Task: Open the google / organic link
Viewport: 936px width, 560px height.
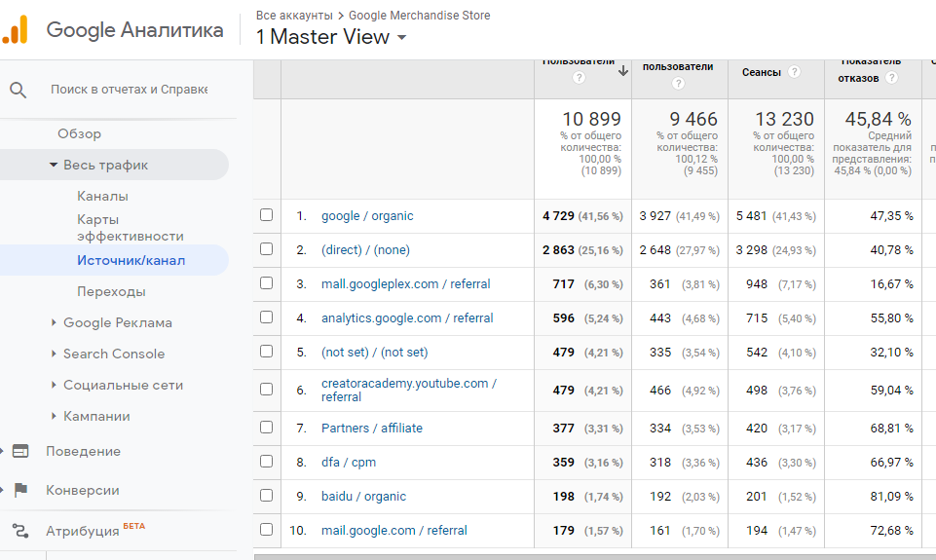Action: click(x=367, y=216)
